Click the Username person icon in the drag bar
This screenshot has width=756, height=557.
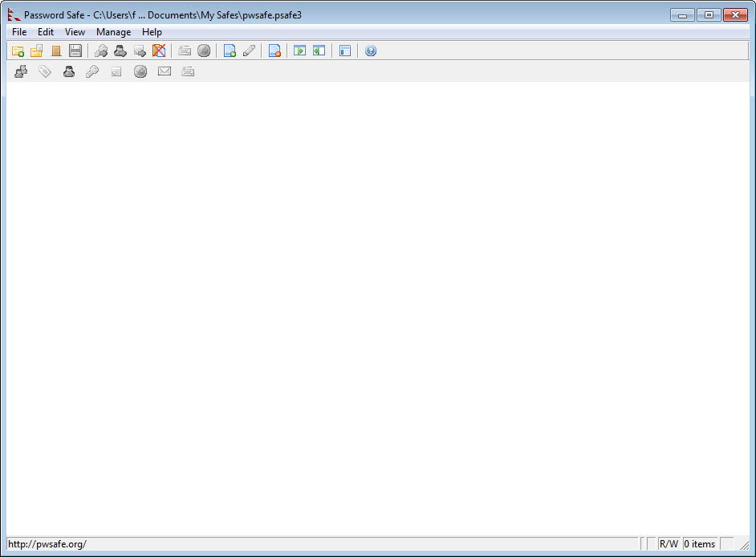click(69, 71)
